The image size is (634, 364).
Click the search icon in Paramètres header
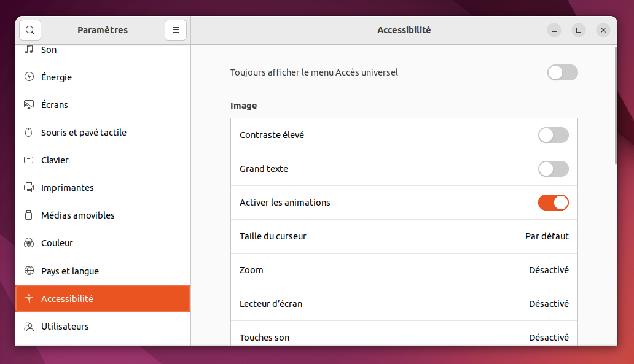pyautogui.click(x=30, y=30)
